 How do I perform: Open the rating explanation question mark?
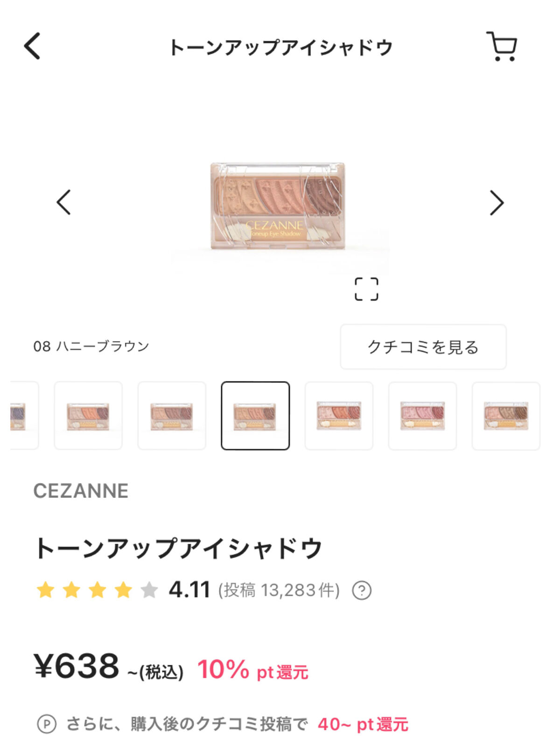[362, 590]
